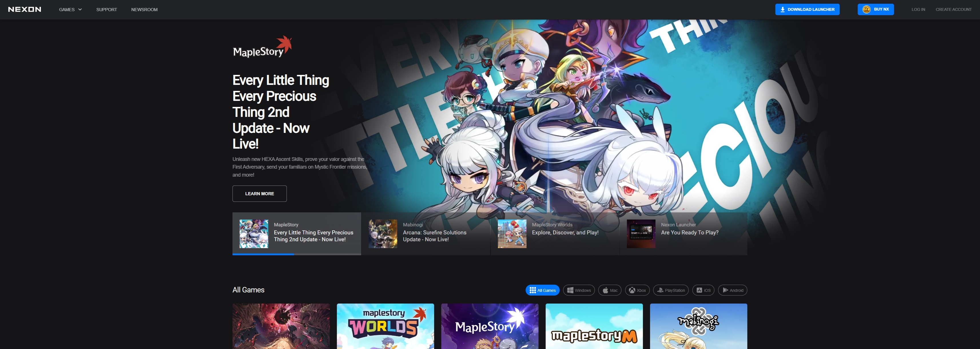Open the Newsroom menu item
Viewport: 980px width, 349px height.
pos(144,9)
